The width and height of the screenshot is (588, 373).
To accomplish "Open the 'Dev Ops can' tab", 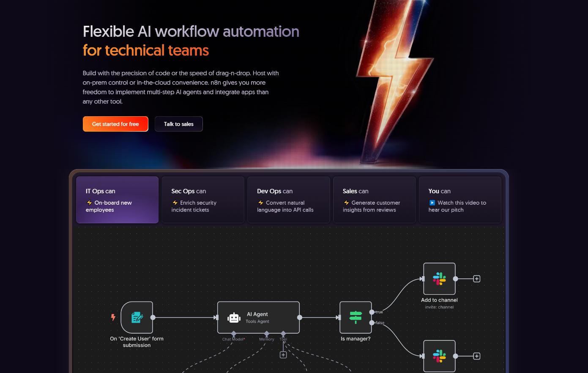I will click(x=288, y=200).
